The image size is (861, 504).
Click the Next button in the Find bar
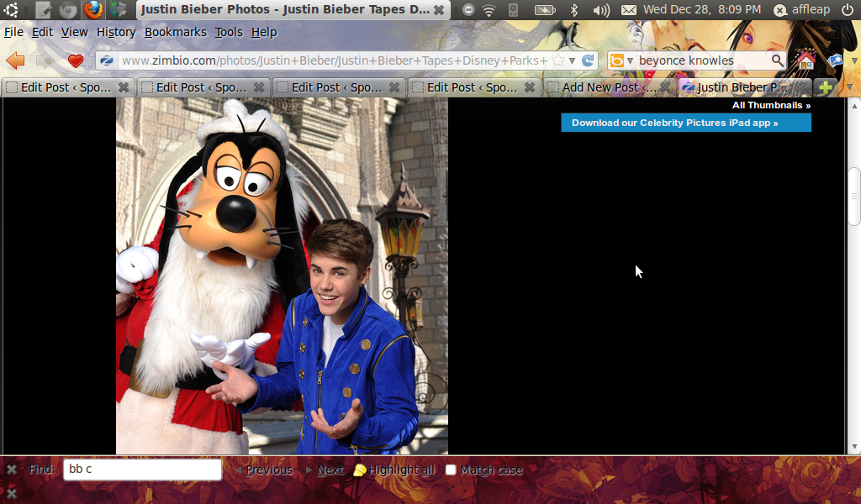click(x=325, y=470)
